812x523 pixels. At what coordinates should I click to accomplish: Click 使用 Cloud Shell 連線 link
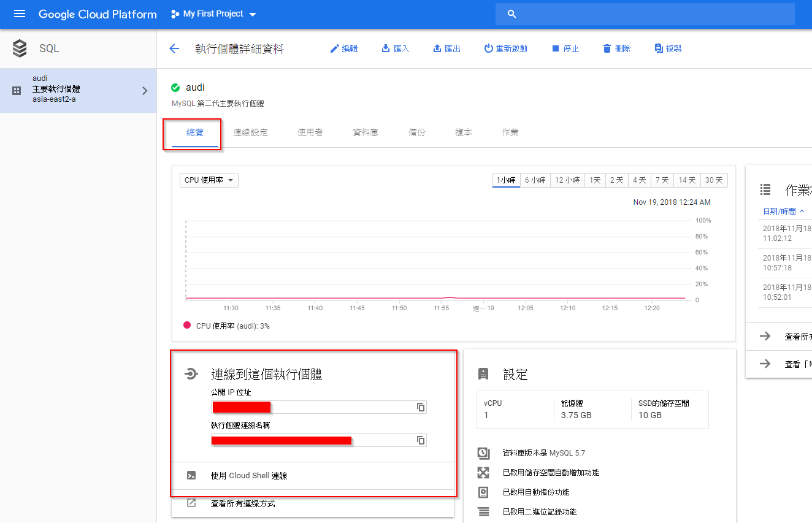(x=249, y=476)
